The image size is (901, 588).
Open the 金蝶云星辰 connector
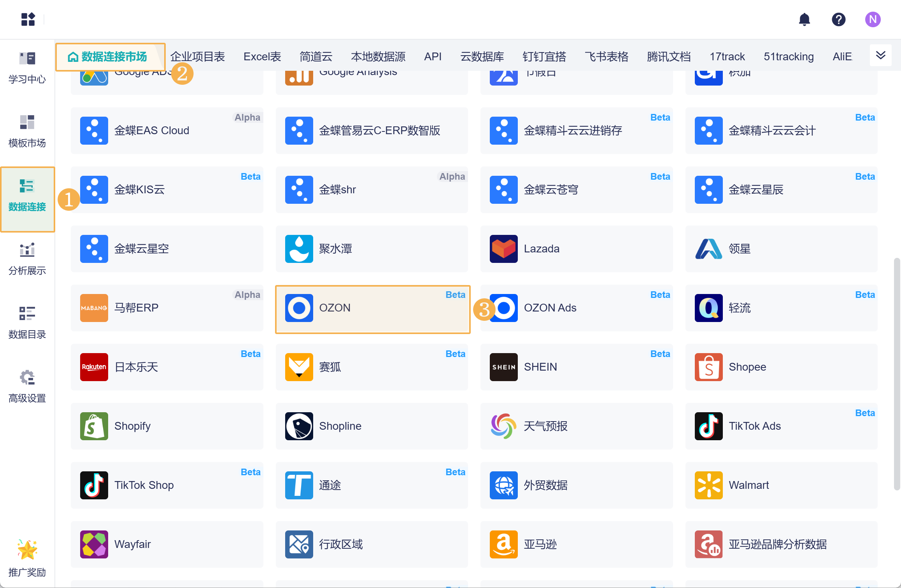click(x=782, y=190)
